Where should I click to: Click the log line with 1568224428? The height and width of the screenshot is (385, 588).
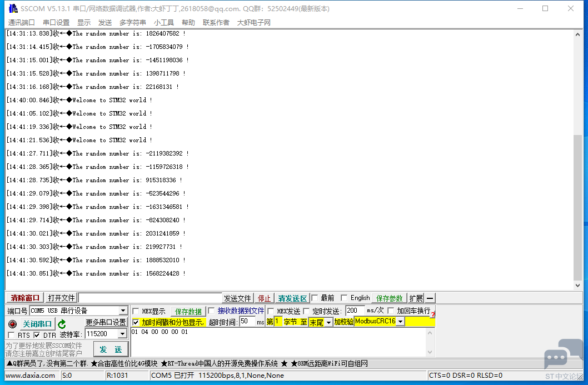[96, 273]
